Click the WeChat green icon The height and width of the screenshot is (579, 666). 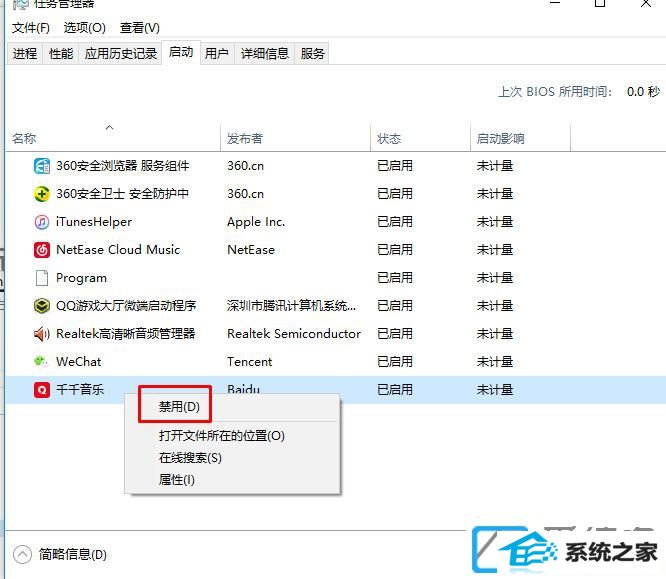41,362
